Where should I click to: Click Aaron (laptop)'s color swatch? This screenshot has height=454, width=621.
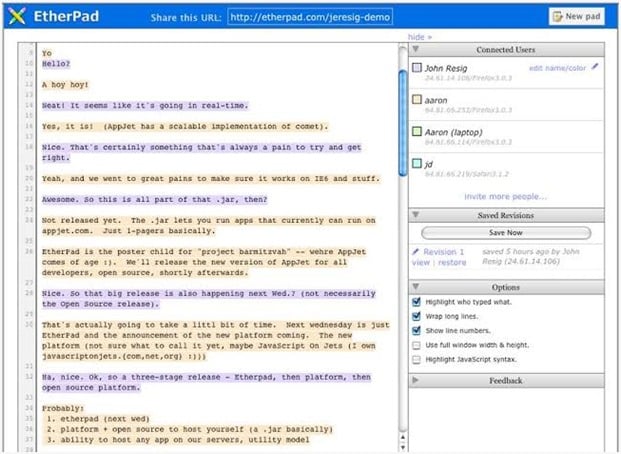[417, 131]
